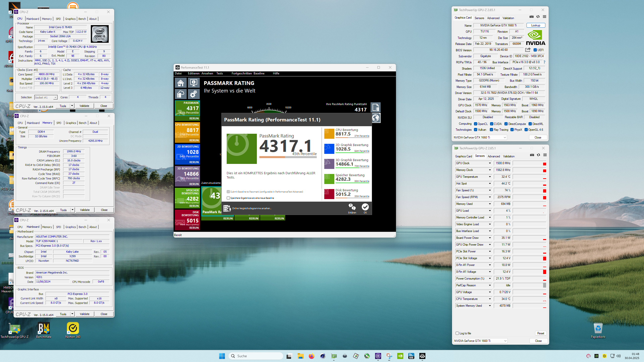This screenshot has height=362, width=644.
Task: Open hamburger menu in top GPU-Z window
Action: [x=544, y=17]
